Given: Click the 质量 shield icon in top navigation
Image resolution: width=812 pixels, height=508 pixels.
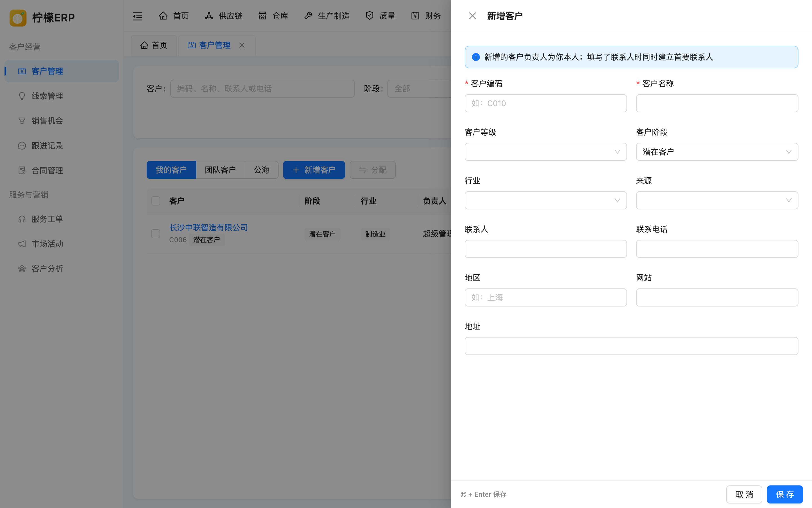Looking at the screenshot, I should (369, 16).
